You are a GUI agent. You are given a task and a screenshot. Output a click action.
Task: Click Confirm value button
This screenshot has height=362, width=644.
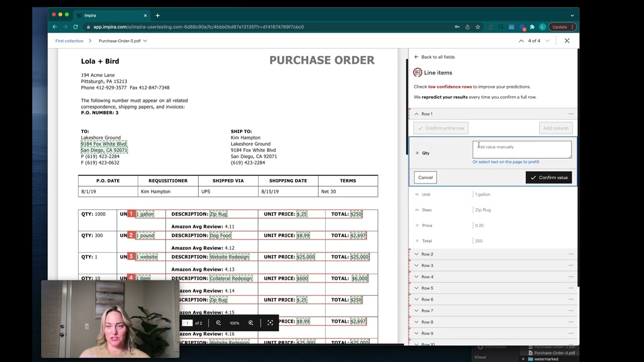click(x=548, y=177)
